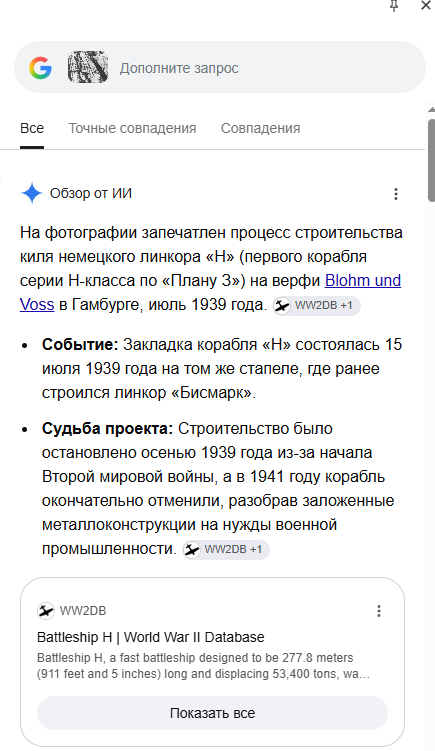Switch to Точные совпадения tab
Image resolution: width=435 pixels, height=751 pixels.
pos(132,128)
